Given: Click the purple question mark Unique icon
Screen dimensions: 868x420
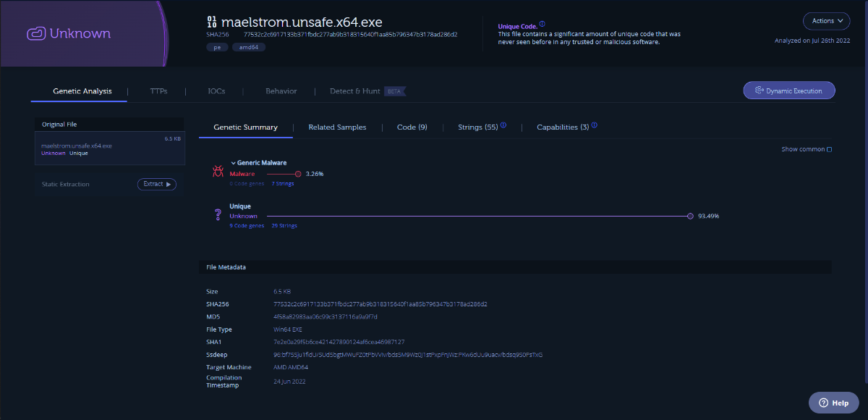Looking at the screenshot, I should point(217,215).
